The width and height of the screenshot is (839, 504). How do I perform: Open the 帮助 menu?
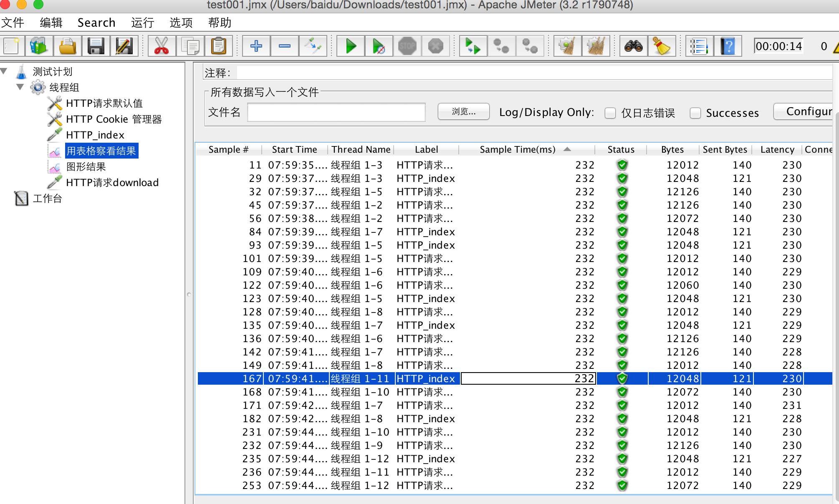[x=220, y=23]
